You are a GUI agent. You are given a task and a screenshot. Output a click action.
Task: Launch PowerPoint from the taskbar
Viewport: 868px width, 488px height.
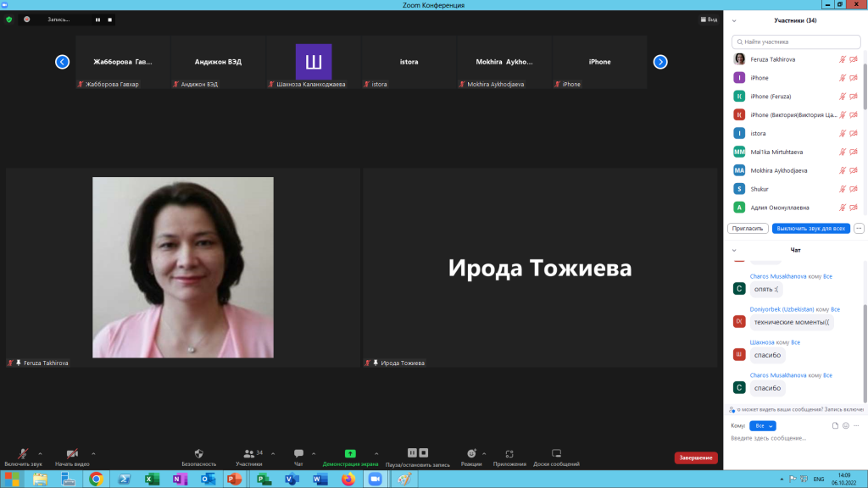[236, 479]
